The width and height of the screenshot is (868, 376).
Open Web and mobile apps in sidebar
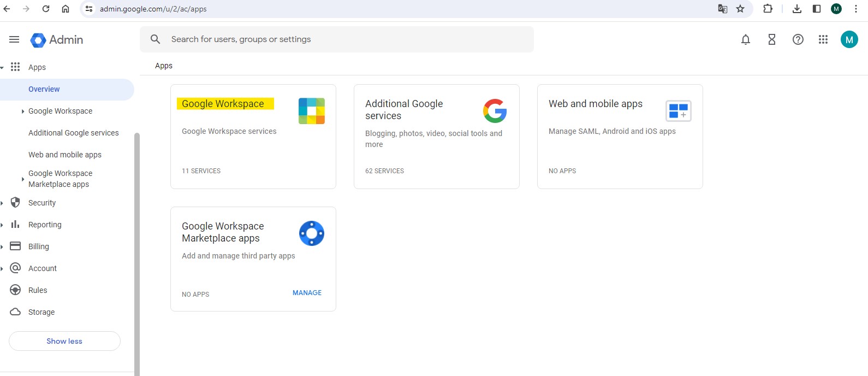(64, 155)
